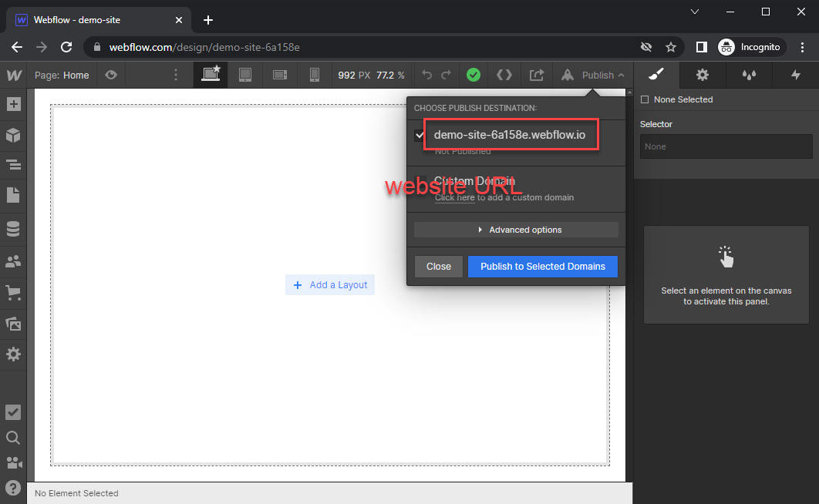Open Chrome three-dot menu
The height and width of the screenshot is (504, 819).
802,47
